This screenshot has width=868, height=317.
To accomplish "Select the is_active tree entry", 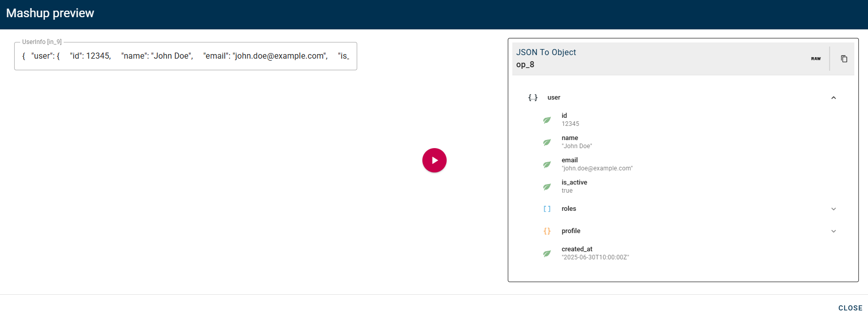I will [574, 183].
